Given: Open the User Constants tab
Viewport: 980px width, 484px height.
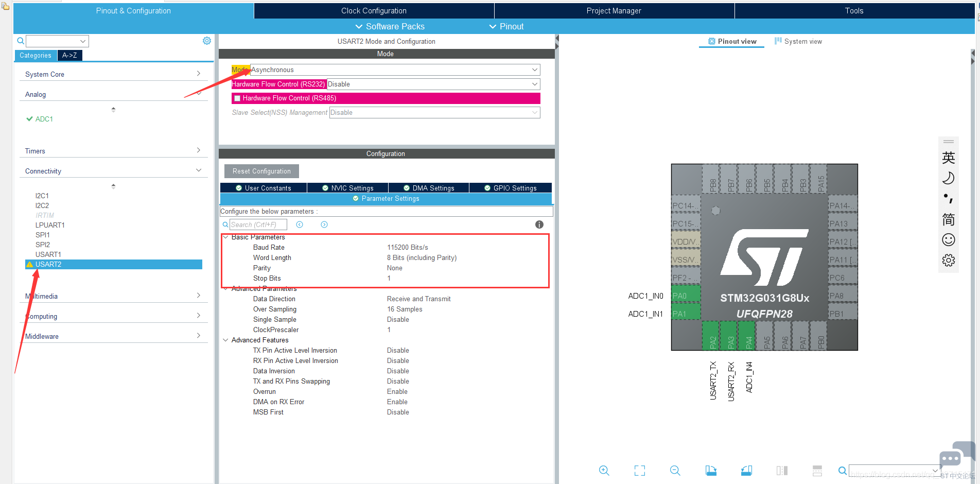Looking at the screenshot, I should (264, 188).
